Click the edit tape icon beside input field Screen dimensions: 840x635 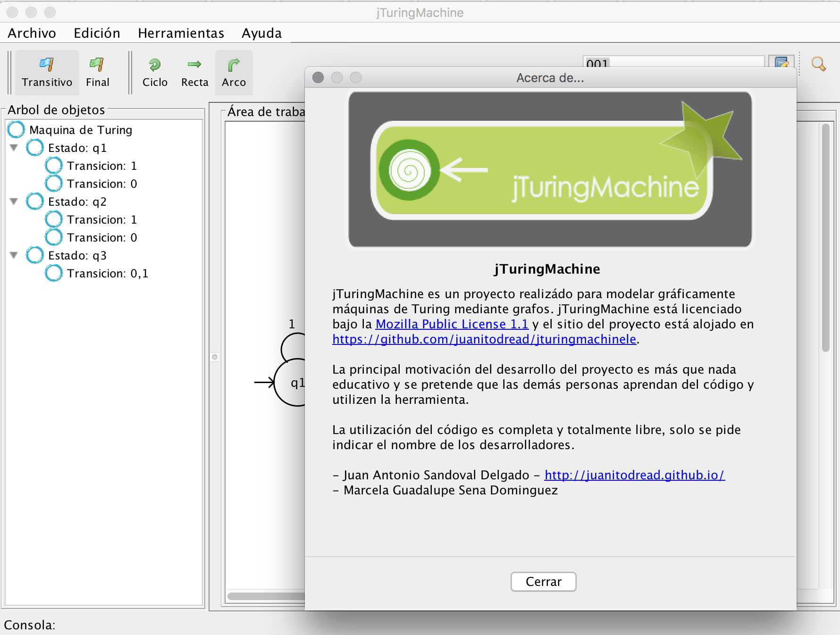[781, 62]
